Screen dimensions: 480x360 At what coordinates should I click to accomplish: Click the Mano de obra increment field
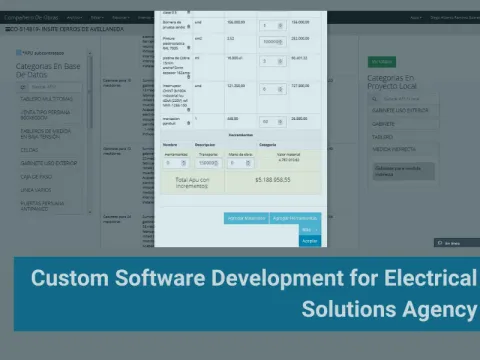[240, 163]
